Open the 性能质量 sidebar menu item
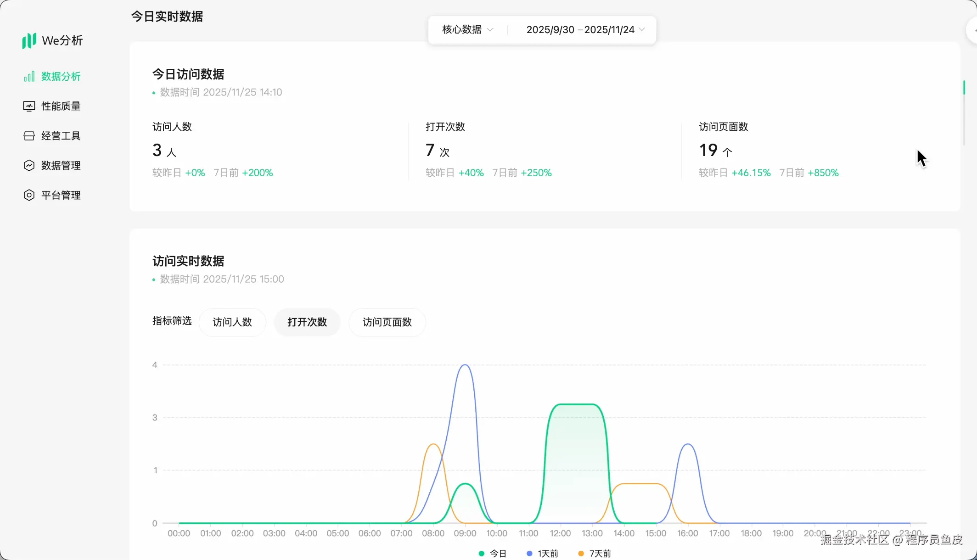This screenshot has height=560, width=977. point(61,106)
